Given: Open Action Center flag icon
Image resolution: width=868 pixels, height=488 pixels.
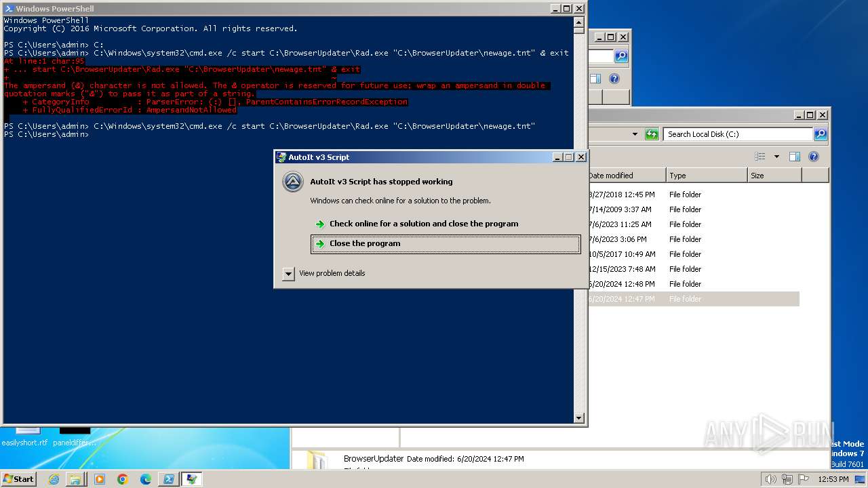Looking at the screenshot, I should pyautogui.click(x=804, y=479).
